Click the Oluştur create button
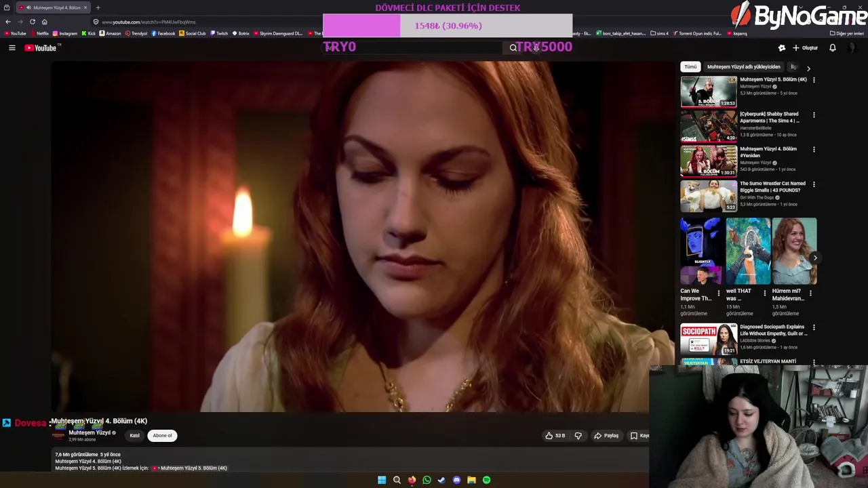 [x=805, y=47]
